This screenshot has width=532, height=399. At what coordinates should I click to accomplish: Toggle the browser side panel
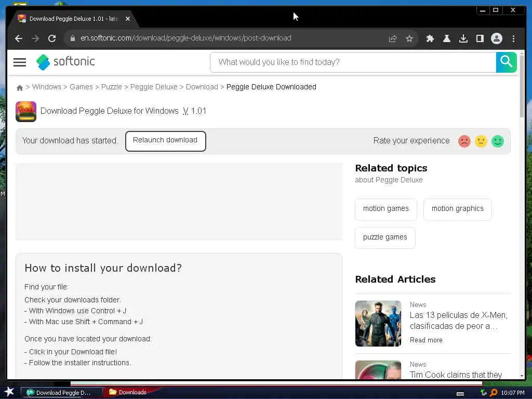coord(480,38)
